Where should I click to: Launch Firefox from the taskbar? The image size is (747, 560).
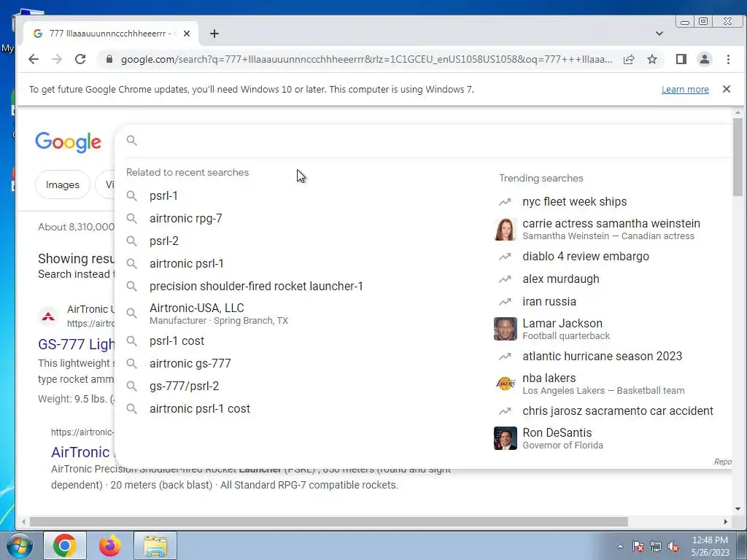click(110, 545)
